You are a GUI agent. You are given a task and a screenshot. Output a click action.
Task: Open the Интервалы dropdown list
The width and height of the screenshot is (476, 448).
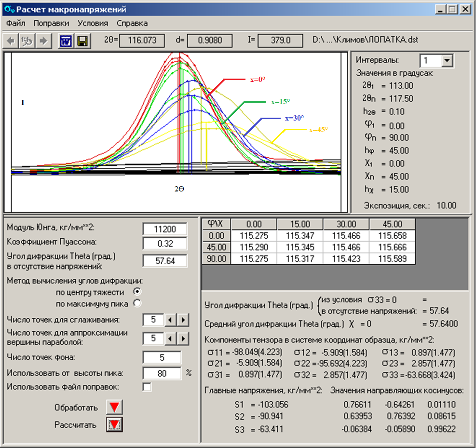point(448,61)
